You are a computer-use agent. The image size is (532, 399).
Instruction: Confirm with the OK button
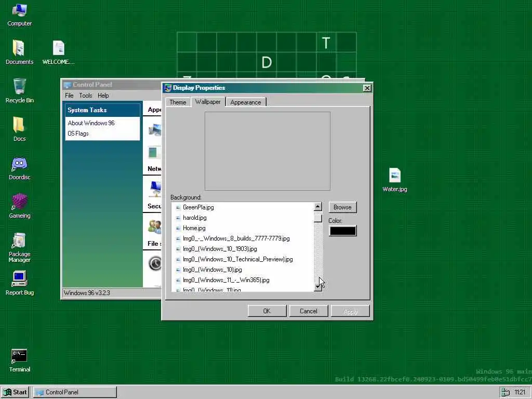[267, 311]
